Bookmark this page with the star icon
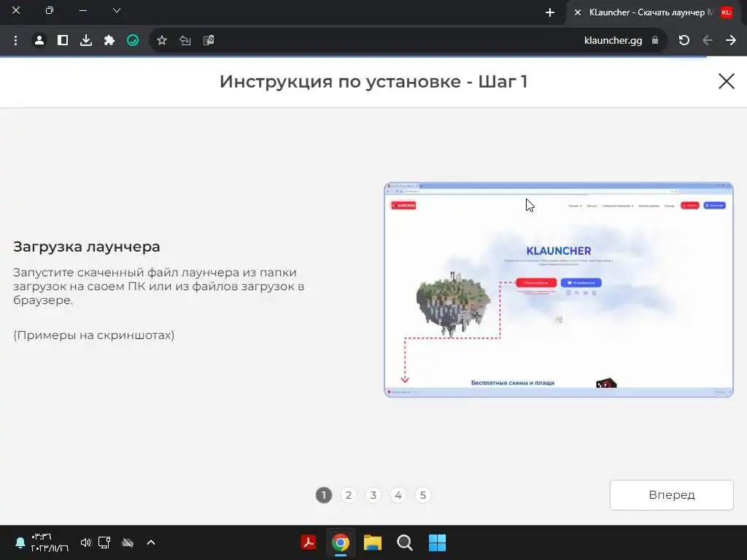This screenshot has height=560, width=747. click(x=162, y=41)
